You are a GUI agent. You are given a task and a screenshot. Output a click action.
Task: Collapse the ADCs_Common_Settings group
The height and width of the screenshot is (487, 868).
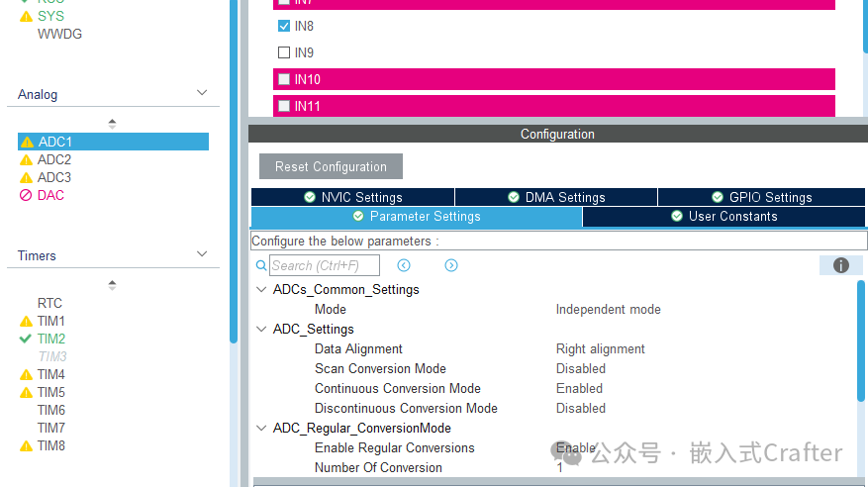[x=261, y=289]
